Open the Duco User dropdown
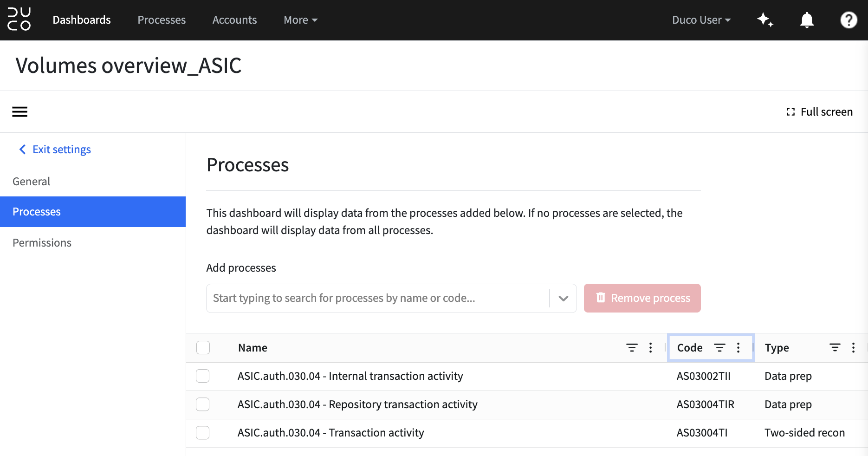 pos(701,20)
